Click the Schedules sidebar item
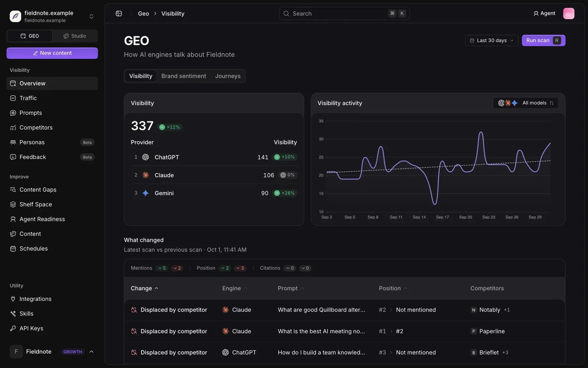Image resolution: width=588 pixels, height=368 pixels. tap(52, 249)
